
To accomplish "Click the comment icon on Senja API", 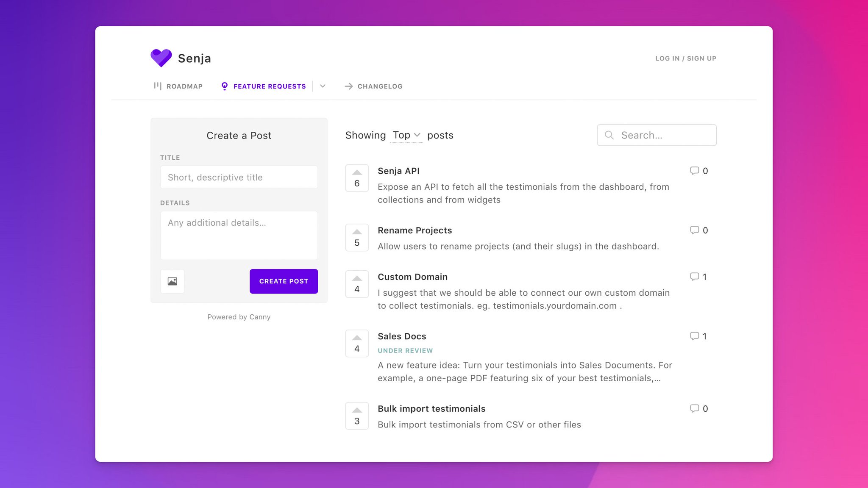I will (x=694, y=171).
